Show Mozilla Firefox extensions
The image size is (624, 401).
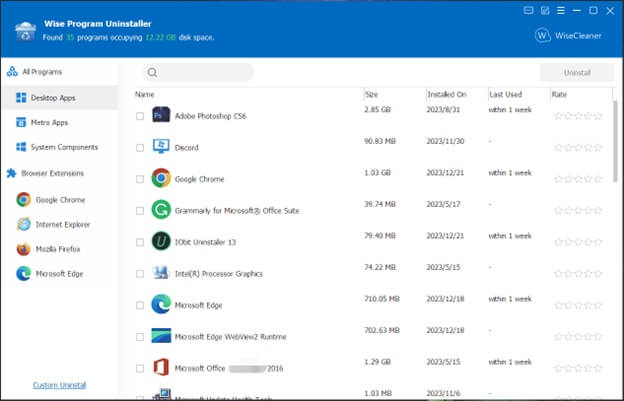click(x=60, y=249)
